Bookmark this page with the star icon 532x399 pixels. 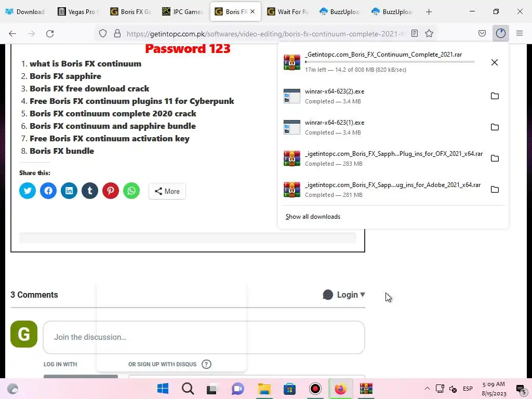click(x=429, y=33)
